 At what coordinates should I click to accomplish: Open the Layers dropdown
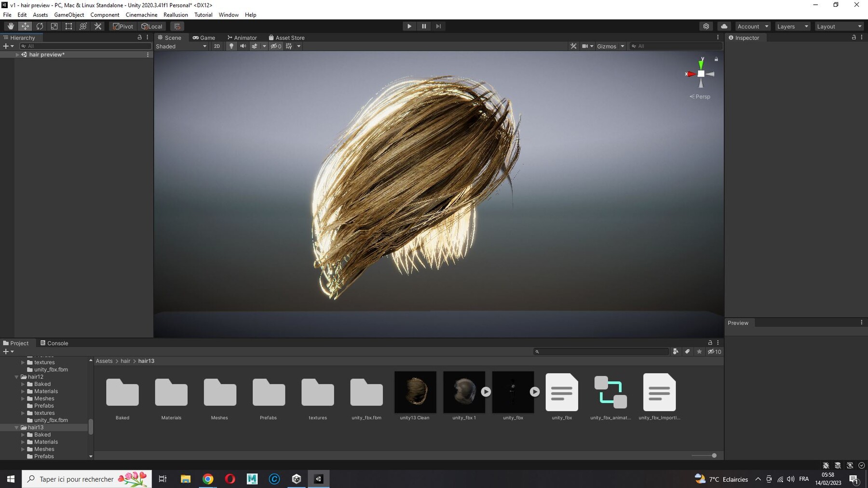coord(792,26)
